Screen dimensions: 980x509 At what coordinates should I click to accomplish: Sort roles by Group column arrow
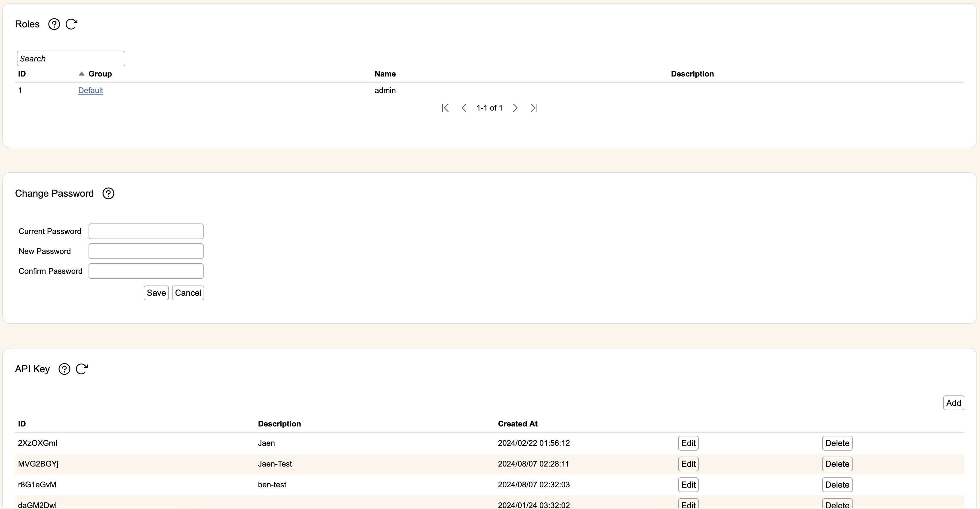[x=81, y=74]
